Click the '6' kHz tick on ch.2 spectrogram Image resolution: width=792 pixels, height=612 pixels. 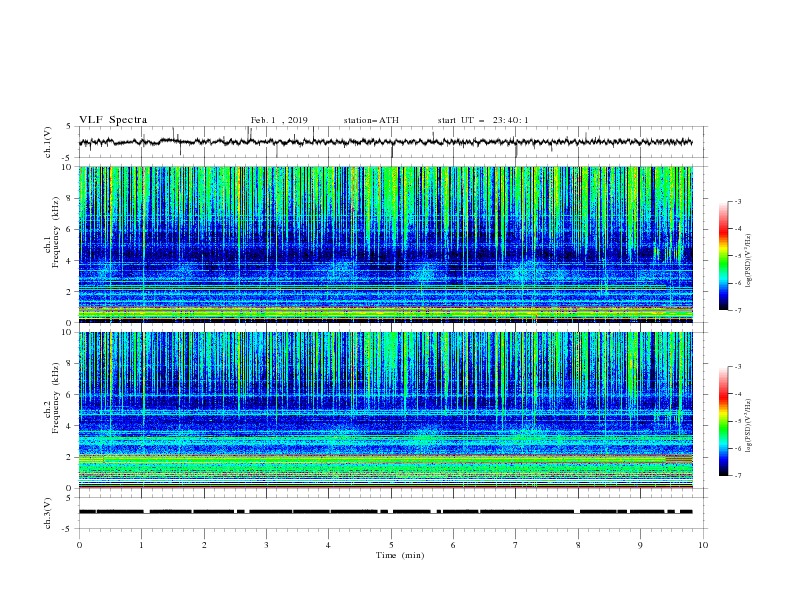point(70,394)
